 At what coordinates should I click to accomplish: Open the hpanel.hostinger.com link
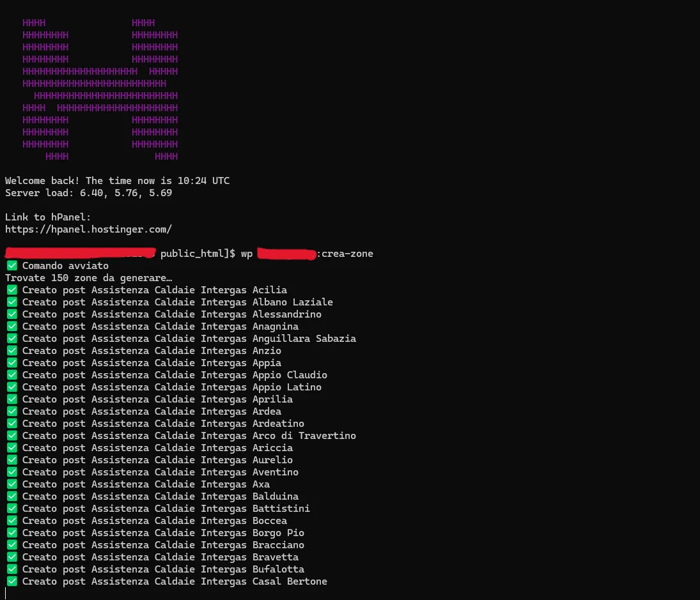(88, 229)
